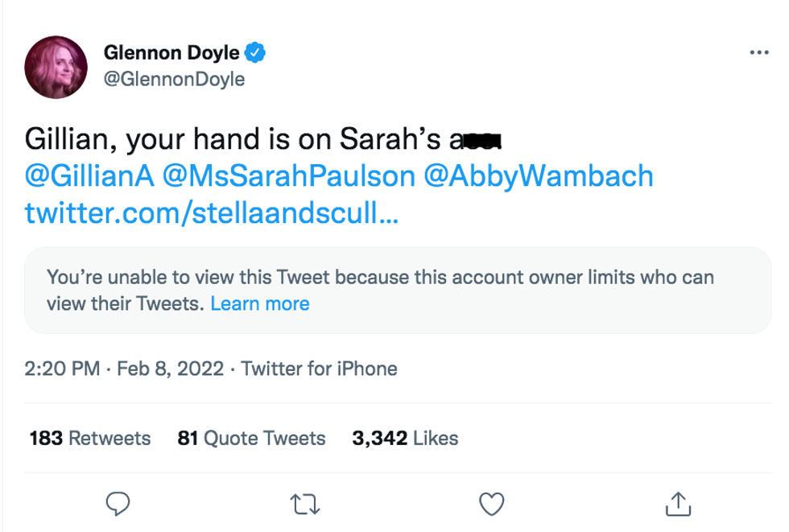This screenshot has height=532, width=789.
Task: Click the retweet arrows icon
Action: coord(305,504)
